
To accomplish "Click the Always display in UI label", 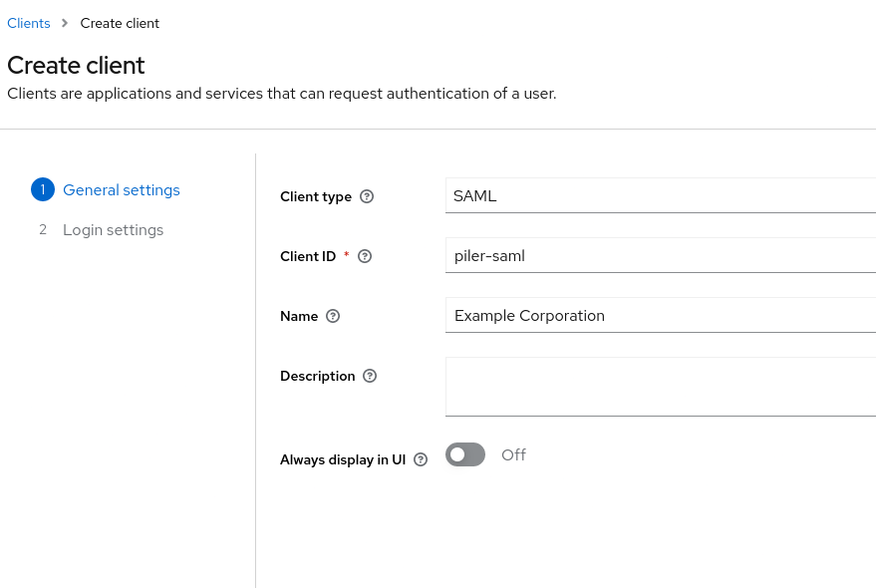I will click(x=343, y=459).
